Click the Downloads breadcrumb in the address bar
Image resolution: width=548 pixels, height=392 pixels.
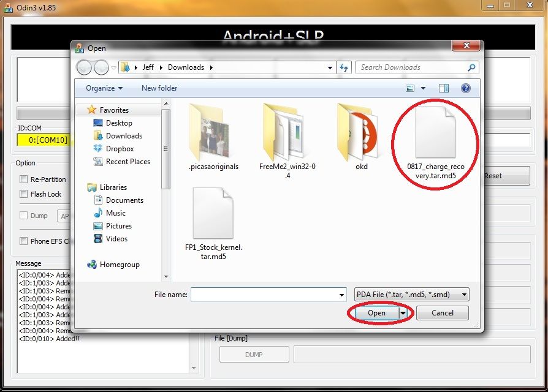[x=186, y=67]
